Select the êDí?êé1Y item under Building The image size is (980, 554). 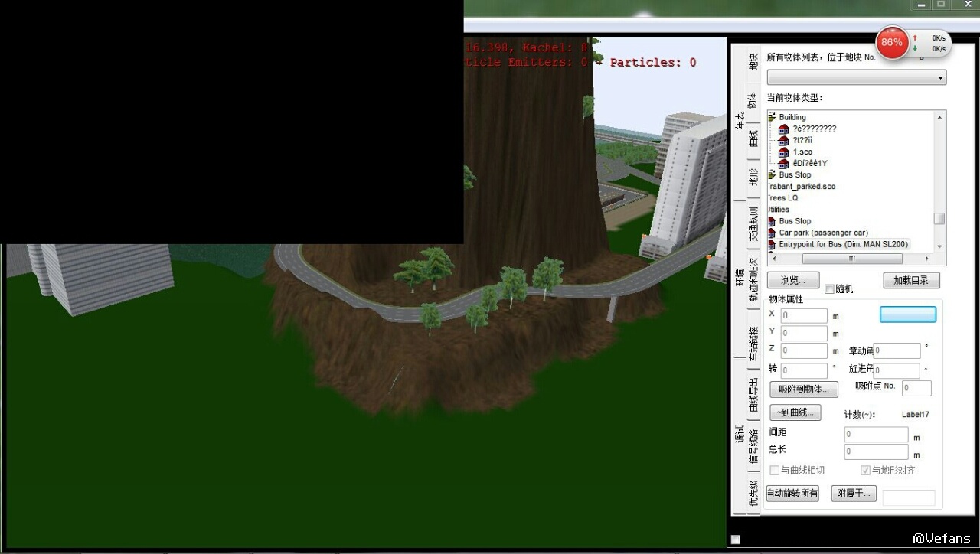[810, 164]
